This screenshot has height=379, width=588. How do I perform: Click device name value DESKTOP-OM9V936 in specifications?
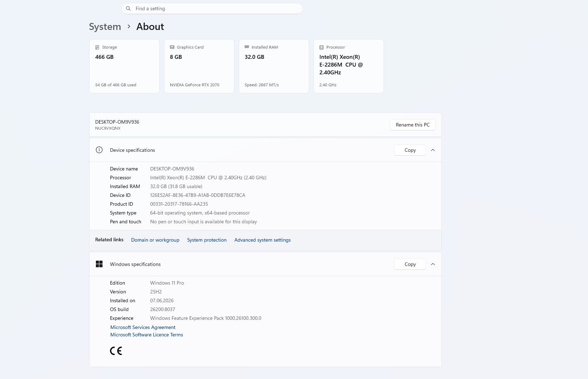click(172, 169)
